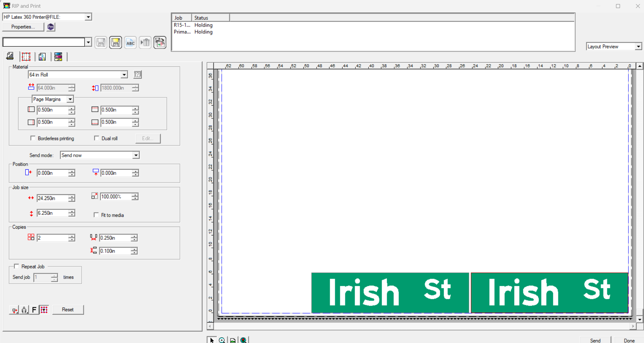Click the 100.000% scale field
This screenshot has height=343, width=644.
pos(116,197)
